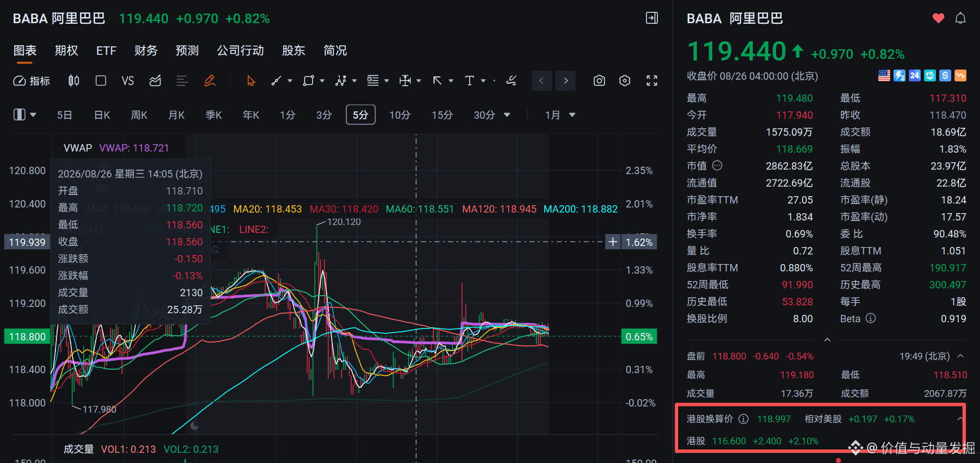Toggle the red heart favorite
The image size is (980, 463).
click(x=938, y=18)
